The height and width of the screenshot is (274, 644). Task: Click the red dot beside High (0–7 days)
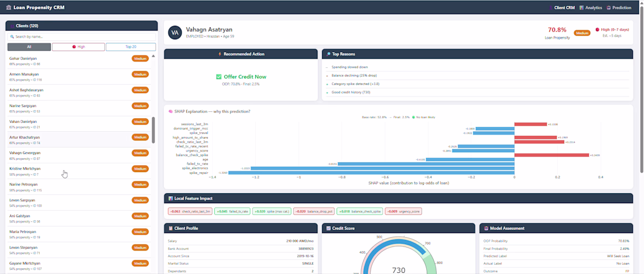[597, 30]
